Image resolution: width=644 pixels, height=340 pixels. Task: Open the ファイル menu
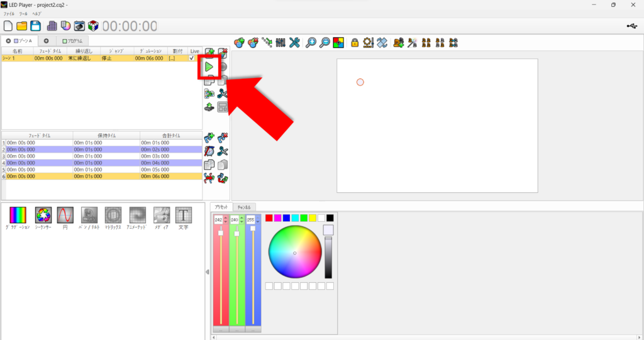(9, 13)
